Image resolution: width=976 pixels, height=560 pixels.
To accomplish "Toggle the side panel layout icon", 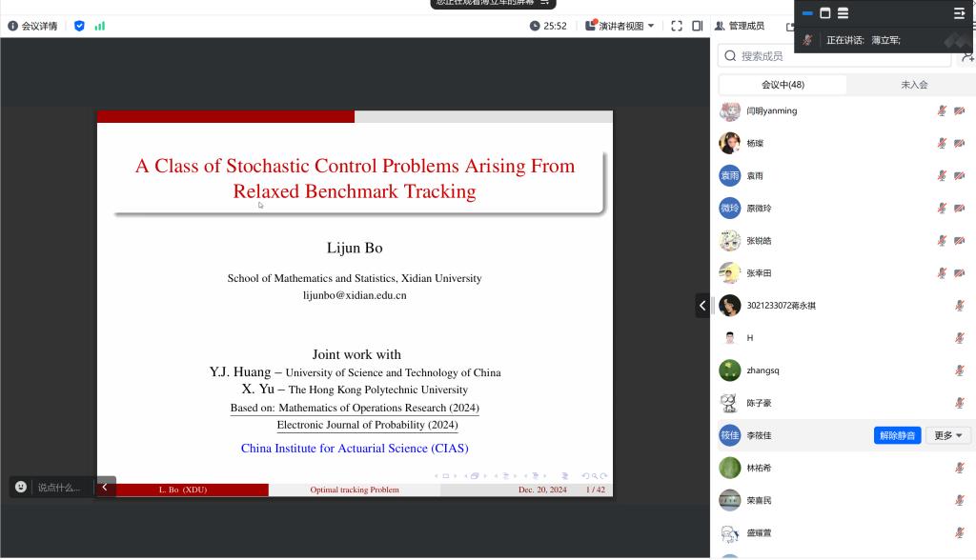I will [698, 26].
